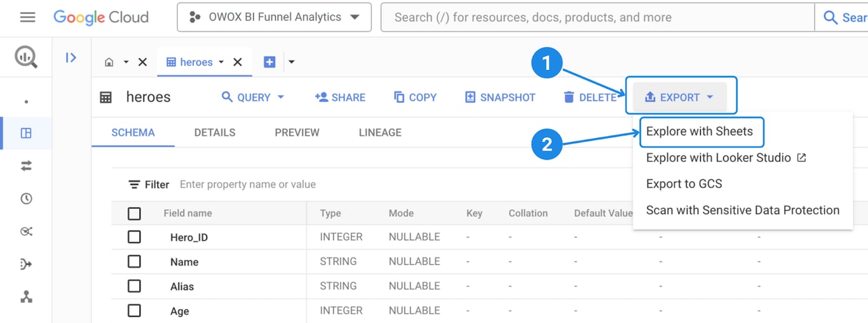Check the Age field checkbox

[134, 311]
